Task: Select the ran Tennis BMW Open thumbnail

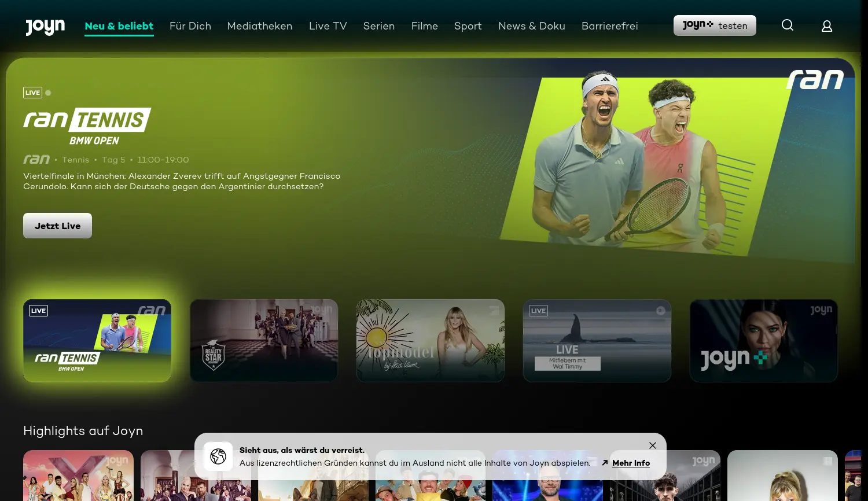Action: tap(97, 341)
